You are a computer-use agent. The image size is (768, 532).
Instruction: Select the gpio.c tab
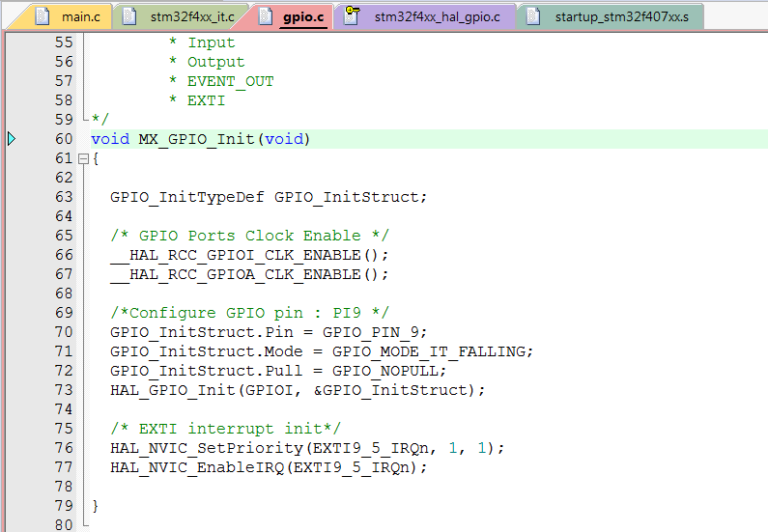[294, 16]
